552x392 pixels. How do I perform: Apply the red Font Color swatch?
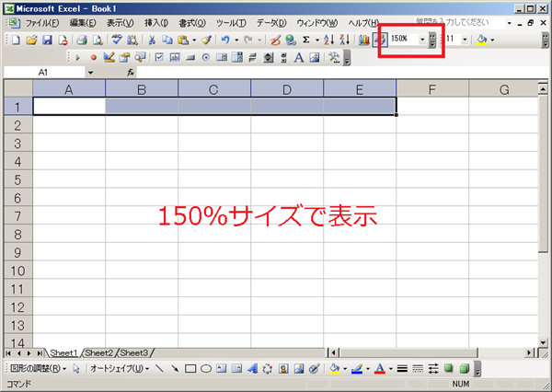click(380, 369)
